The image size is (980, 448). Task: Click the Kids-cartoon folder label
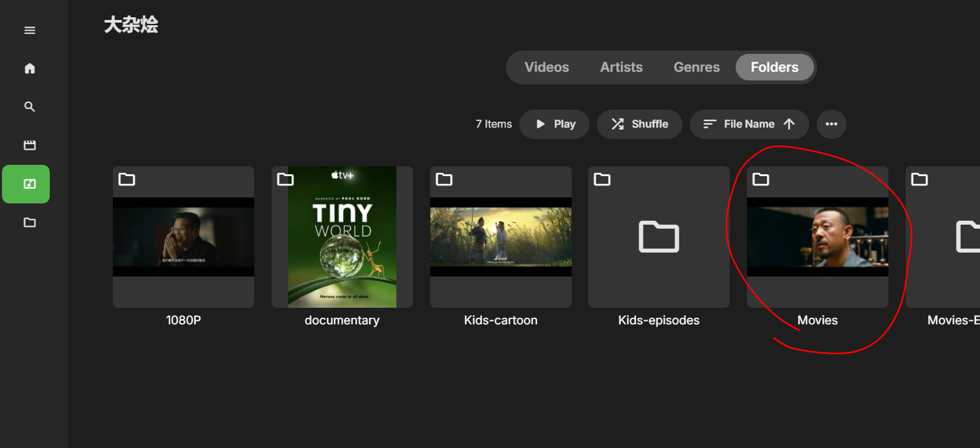[x=501, y=320]
